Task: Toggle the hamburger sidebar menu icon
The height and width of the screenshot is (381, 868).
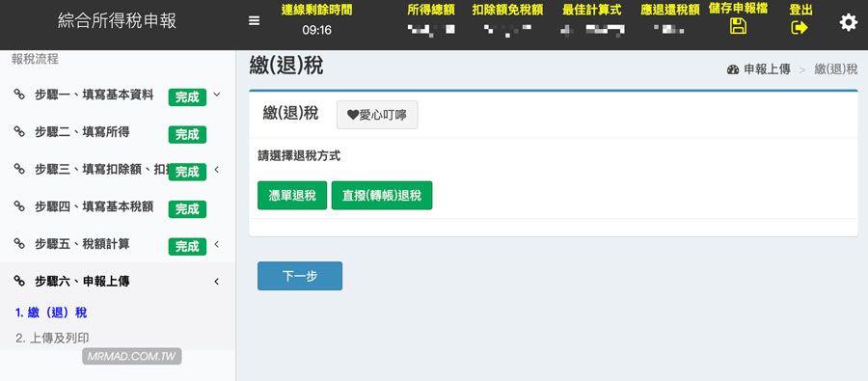Action: point(254,21)
